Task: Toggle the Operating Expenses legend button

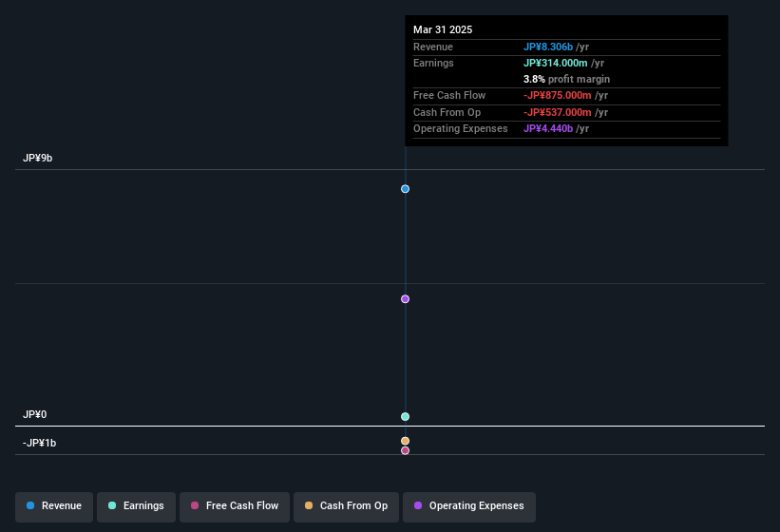Action: 469,506
